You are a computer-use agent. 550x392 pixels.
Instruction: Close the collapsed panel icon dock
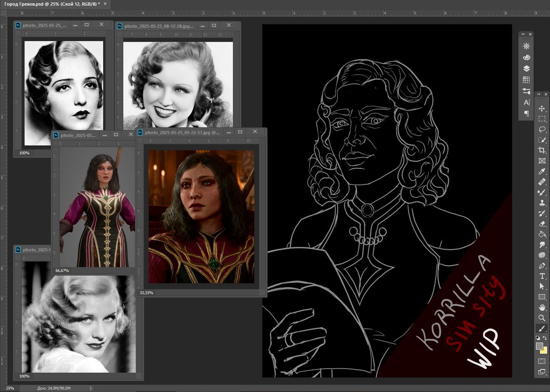point(531,34)
